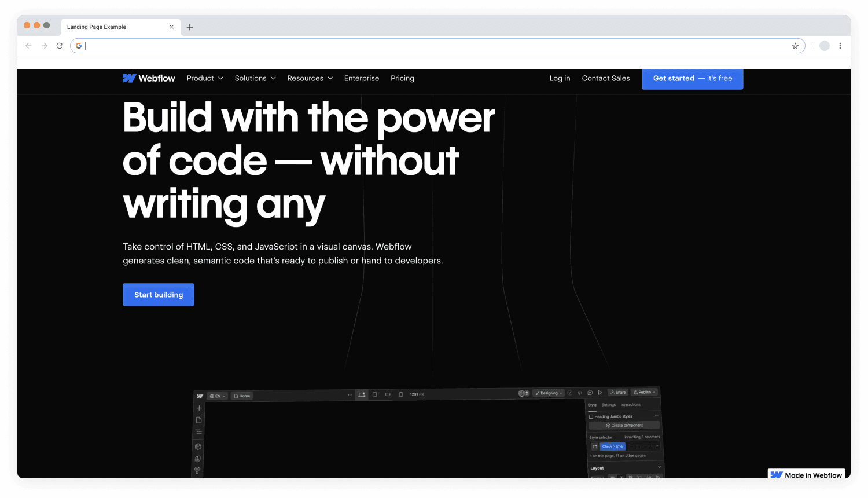Switch to the Settings tab in Designer panel

(609, 405)
